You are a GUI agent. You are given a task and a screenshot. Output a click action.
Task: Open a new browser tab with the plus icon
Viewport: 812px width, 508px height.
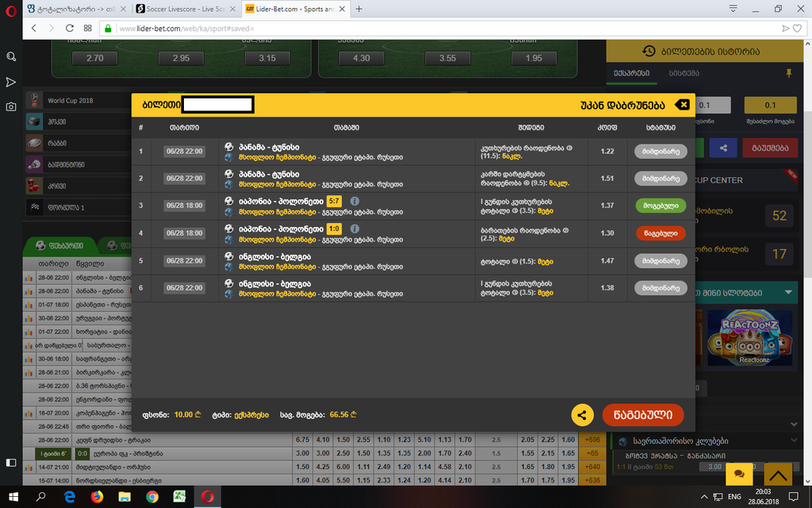click(x=359, y=9)
